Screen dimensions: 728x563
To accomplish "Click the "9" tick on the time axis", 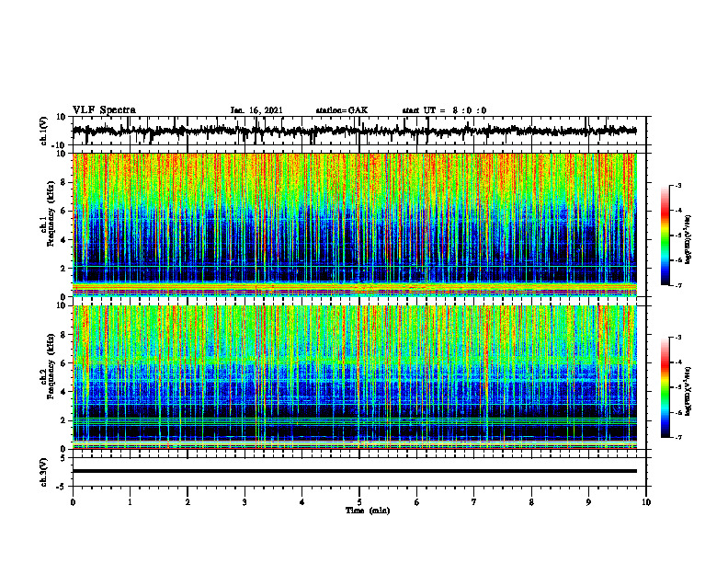I will (x=588, y=502).
